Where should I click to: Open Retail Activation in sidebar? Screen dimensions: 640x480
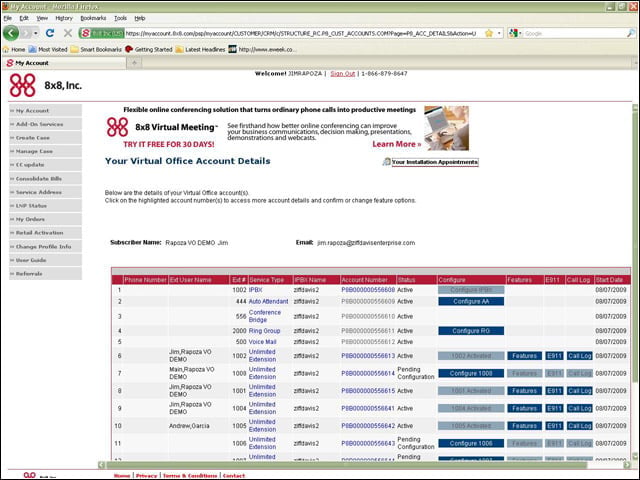coord(45,233)
